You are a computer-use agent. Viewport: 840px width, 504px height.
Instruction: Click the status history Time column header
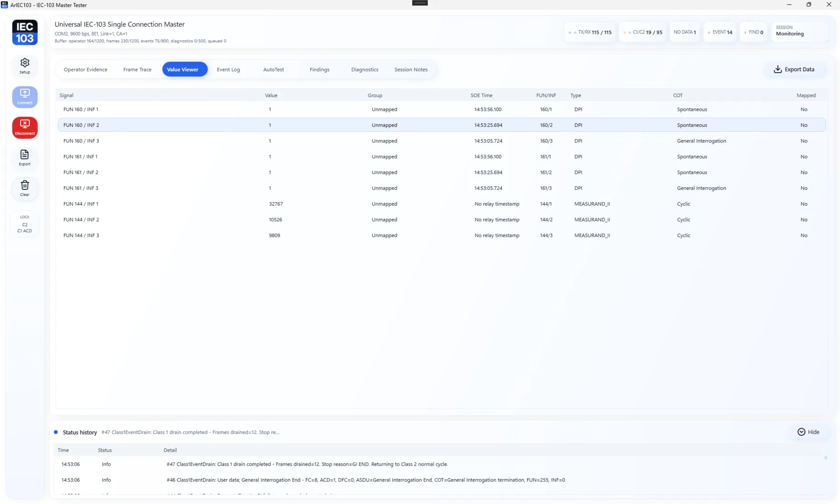(63, 450)
